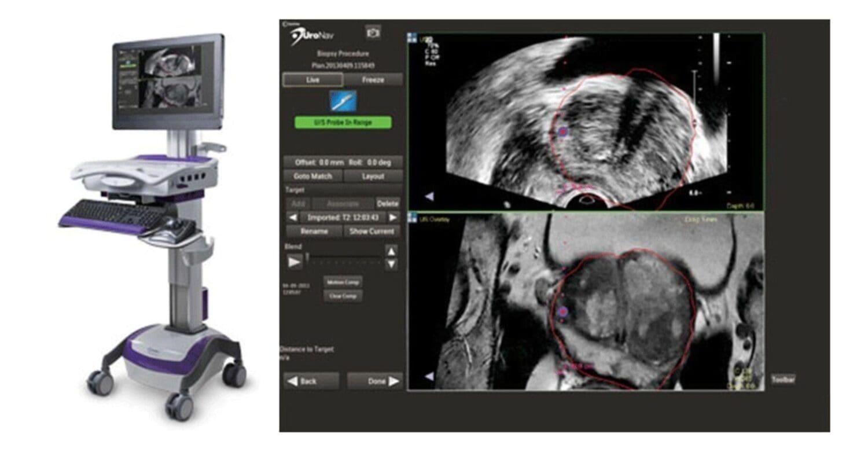The image size is (868, 463).
Task: Toggle the U/S Probe In Range indicator
Action: 343,122
